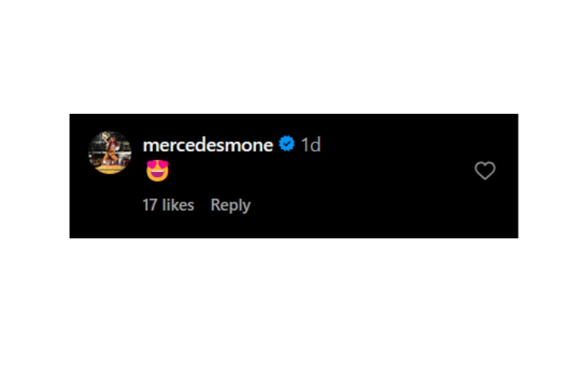Screen dimensions: 588x392
Task: Reply to the mercedesmone comment
Action: click(230, 205)
